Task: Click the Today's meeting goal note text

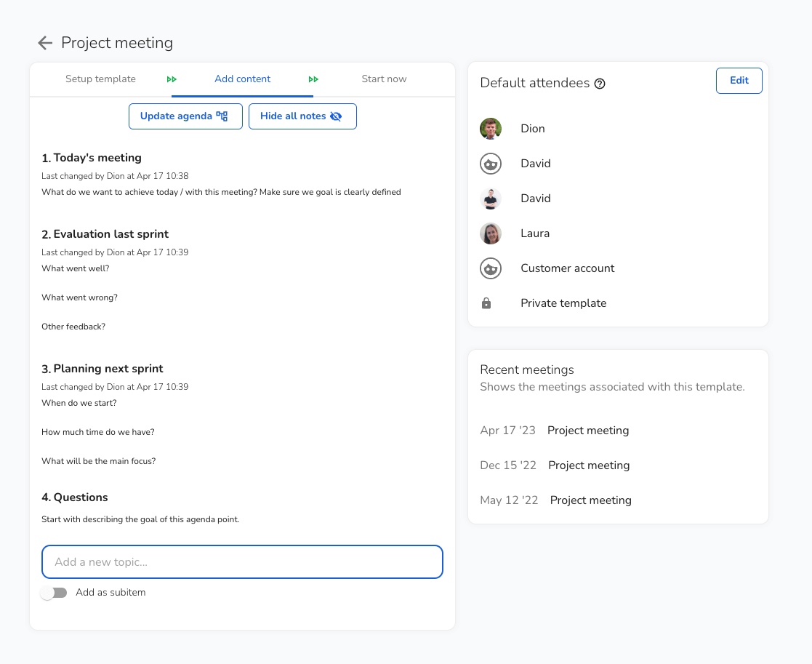Action: click(221, 192)
